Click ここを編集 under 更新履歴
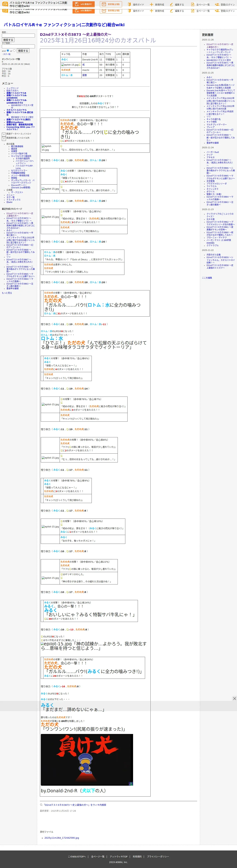Image resolution: width=237 pixels, height=868 pixels. [207, 278]
